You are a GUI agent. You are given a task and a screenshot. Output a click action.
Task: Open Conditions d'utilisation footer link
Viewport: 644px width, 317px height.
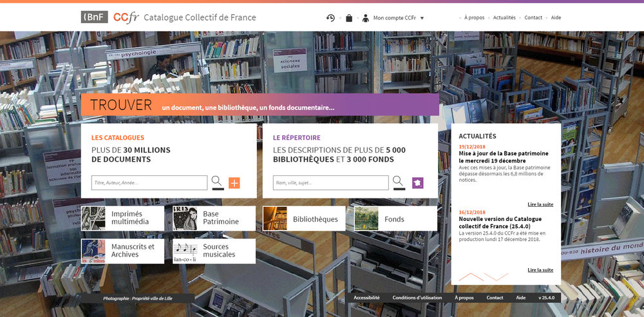point(417,298)
